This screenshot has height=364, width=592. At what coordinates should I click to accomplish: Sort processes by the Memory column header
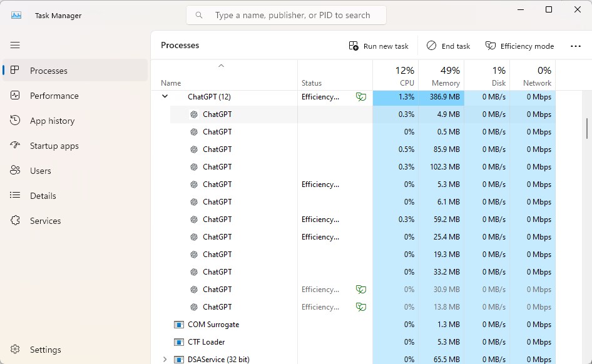pos(441,76)
